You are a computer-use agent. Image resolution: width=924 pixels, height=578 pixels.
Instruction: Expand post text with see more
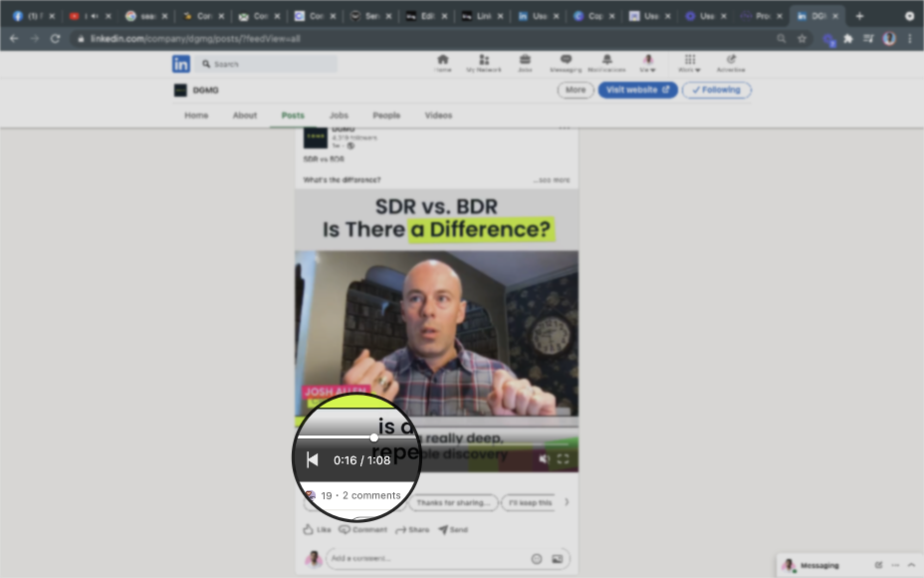[x=554, y=180]
